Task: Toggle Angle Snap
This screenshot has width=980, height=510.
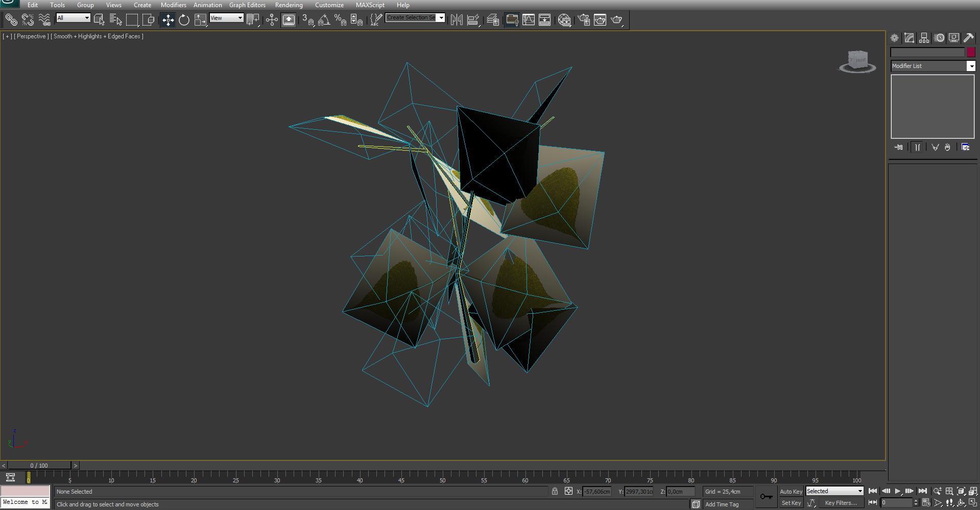Action: pyautogui.click(x=324, y=20)
